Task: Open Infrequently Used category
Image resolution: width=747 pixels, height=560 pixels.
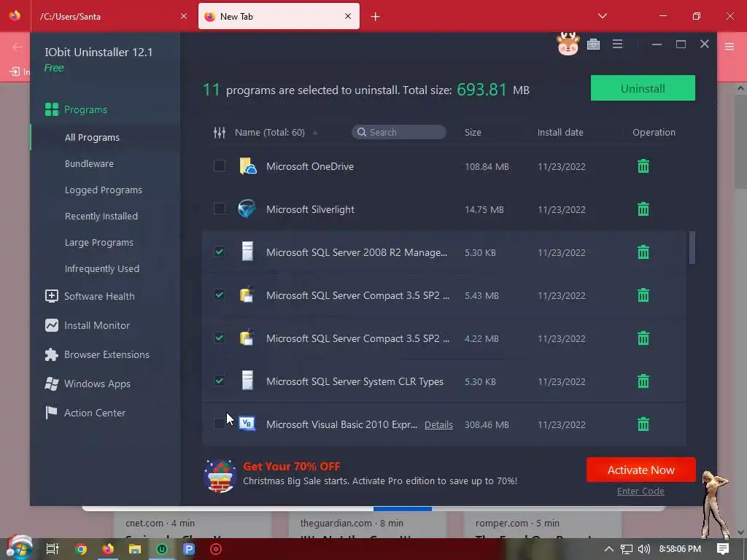Action: [x=102, y=268]
